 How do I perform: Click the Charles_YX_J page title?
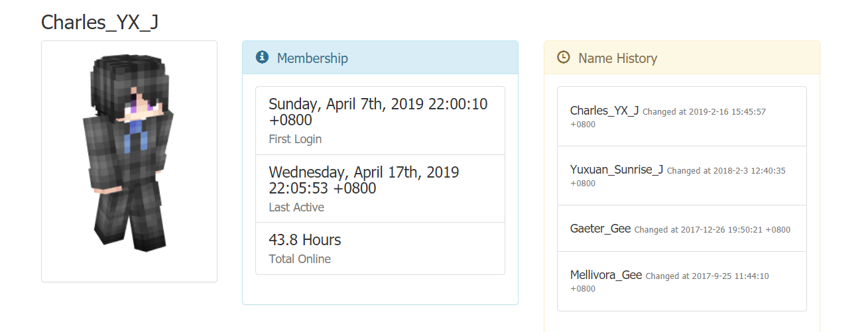point(99,22)
